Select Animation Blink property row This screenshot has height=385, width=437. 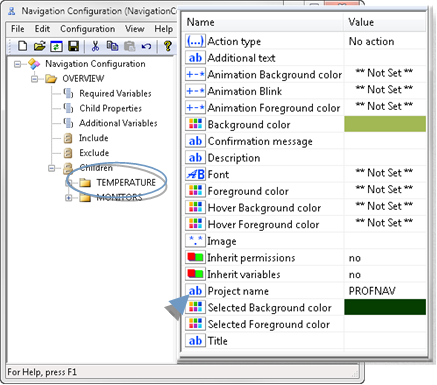pos(305,91)
